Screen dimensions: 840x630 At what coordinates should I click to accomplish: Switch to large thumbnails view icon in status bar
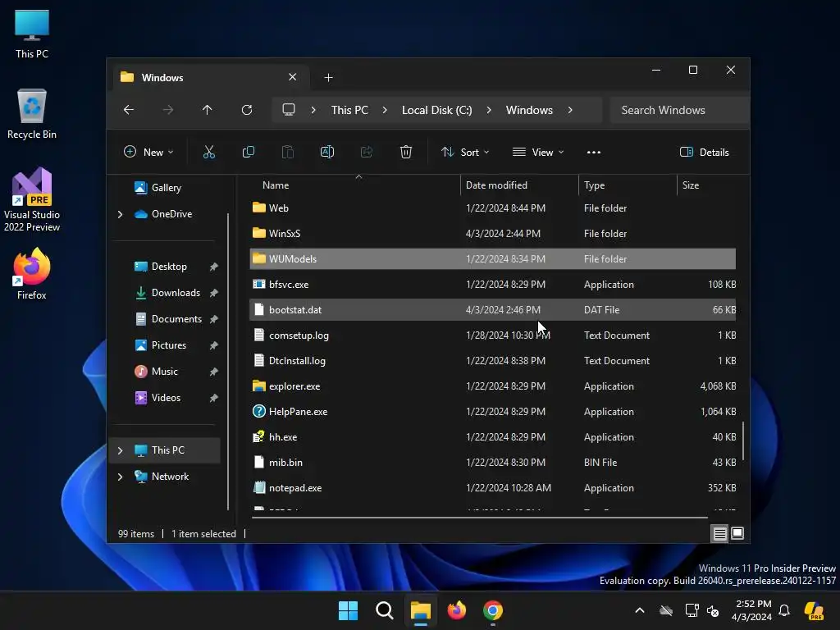[737, 533]
